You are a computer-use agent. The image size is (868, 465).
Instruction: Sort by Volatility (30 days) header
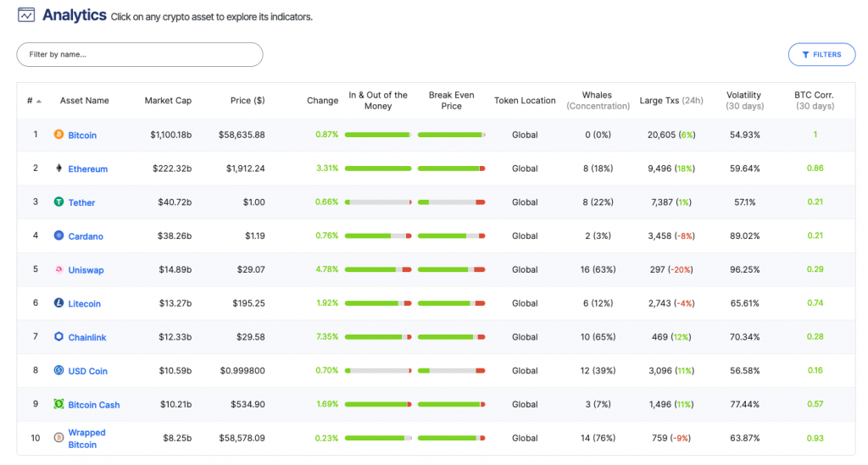(744, 101)
